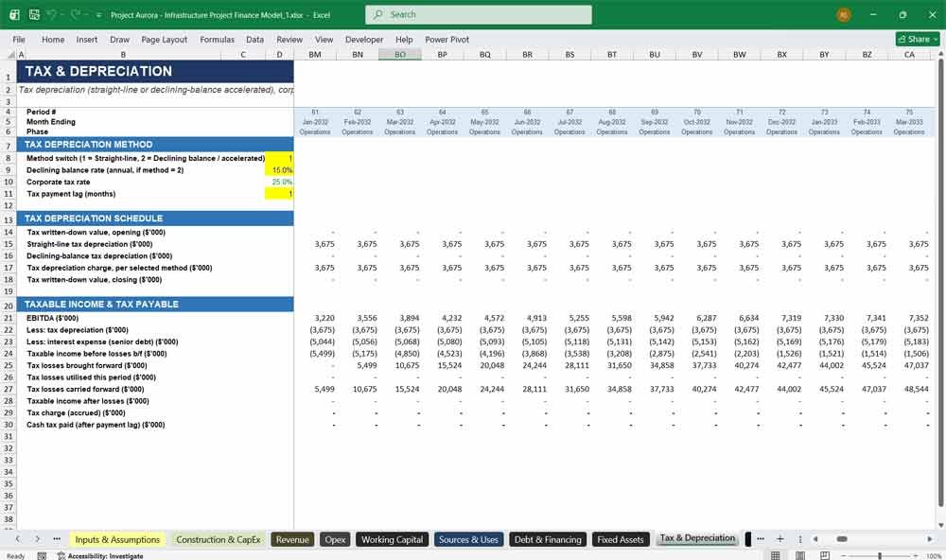Click the TAXABLE INCOME & TAX PAYABLE header
This screenshot has height=560, width=946.
coord(155,305)
